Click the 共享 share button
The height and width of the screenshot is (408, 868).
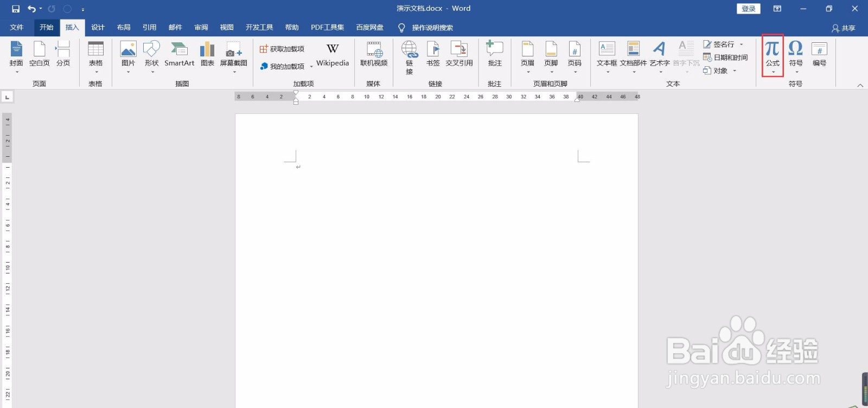tap(844, 28)
